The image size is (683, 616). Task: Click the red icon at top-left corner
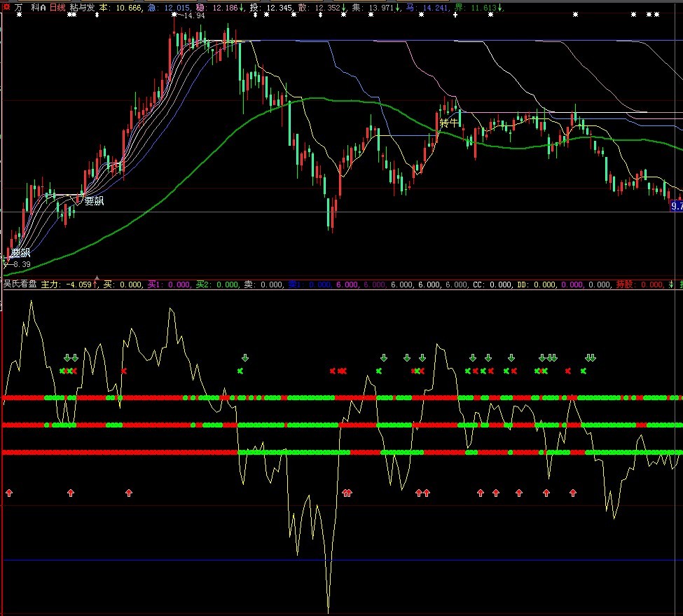tap(6, 6)
